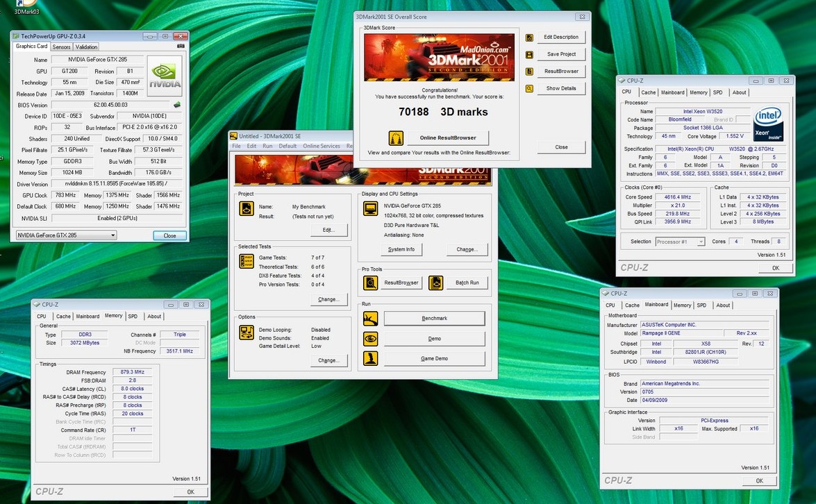Click Change button under Options
The width and height of the screenshot is (816, 504).
pyautogui.click(x=328, y=360)
